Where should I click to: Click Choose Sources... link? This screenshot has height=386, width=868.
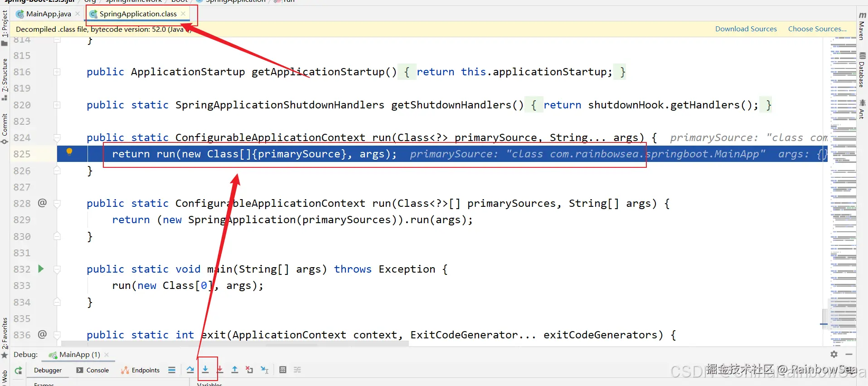pyautogui.click(x=817, y=29)
